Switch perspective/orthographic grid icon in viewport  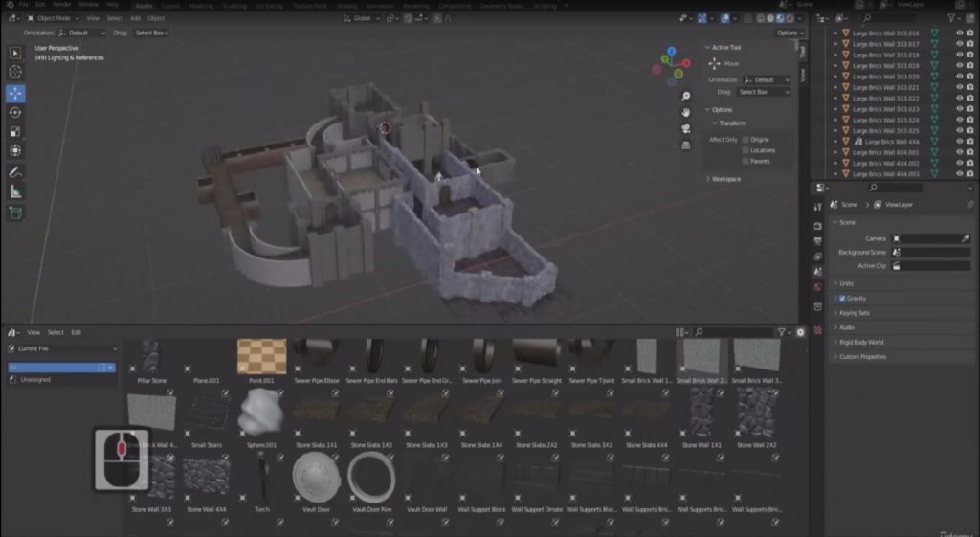pyautogui.click(x=685, y=145)
